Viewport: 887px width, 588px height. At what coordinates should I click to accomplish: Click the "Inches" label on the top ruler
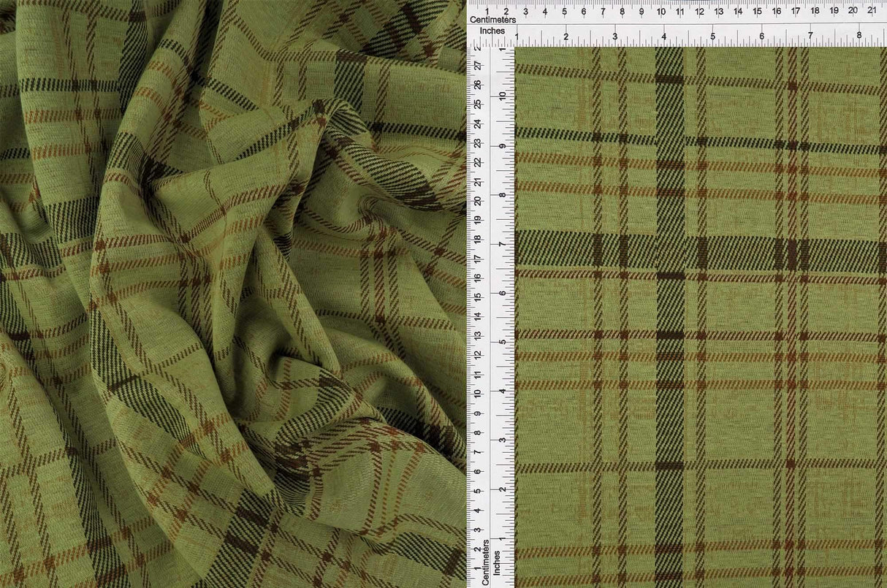point(494,31)
